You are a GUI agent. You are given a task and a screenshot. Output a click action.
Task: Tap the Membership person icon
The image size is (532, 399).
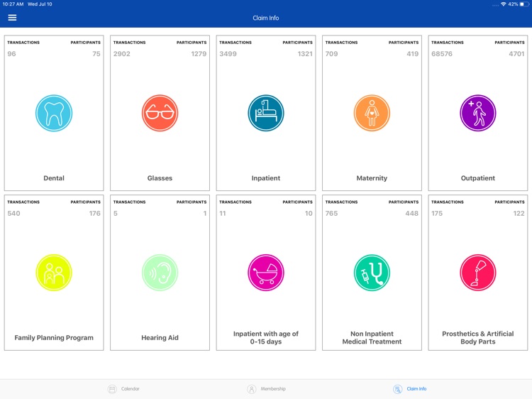[x=251, y=389]
